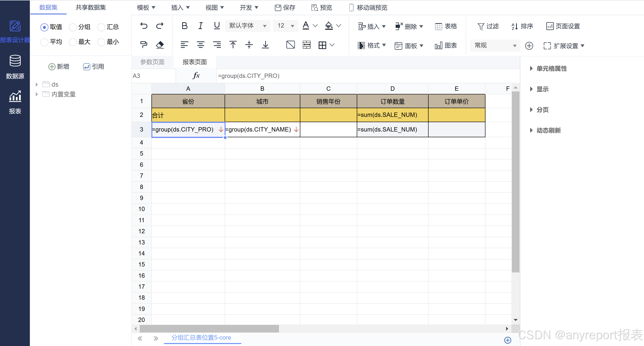Click the format painter icon
The width and height of the screenshot is (644, 346).
[144, 45]
